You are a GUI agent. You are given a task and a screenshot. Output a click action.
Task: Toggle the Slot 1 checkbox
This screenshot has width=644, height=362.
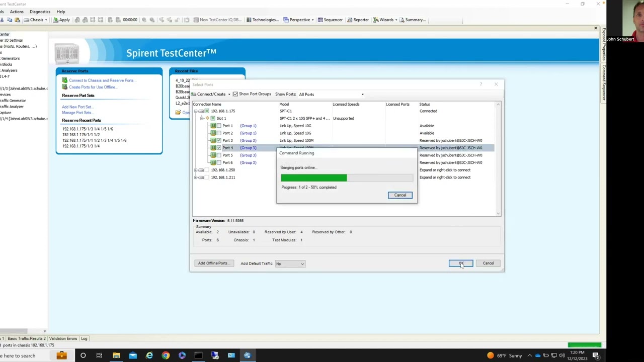tap(213, 118)
